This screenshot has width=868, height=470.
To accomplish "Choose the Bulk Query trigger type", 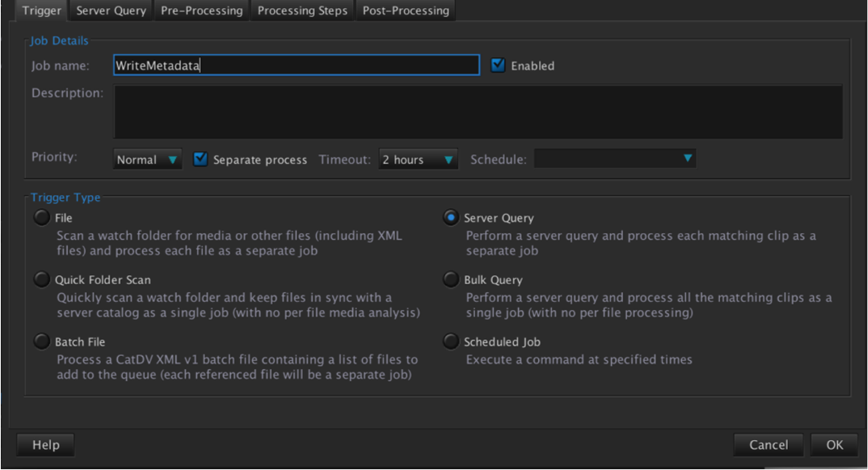I will tap(451, 279).
